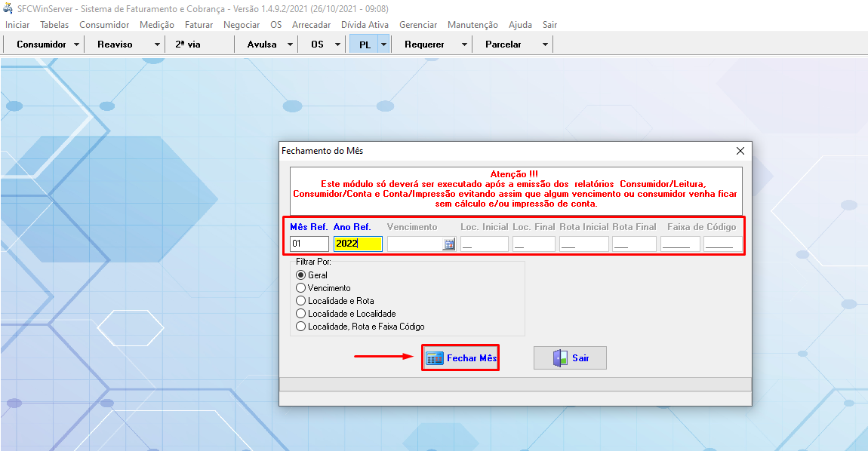Choose Localidade e Rota filter
868x451 pixels.
coord(301,301)
